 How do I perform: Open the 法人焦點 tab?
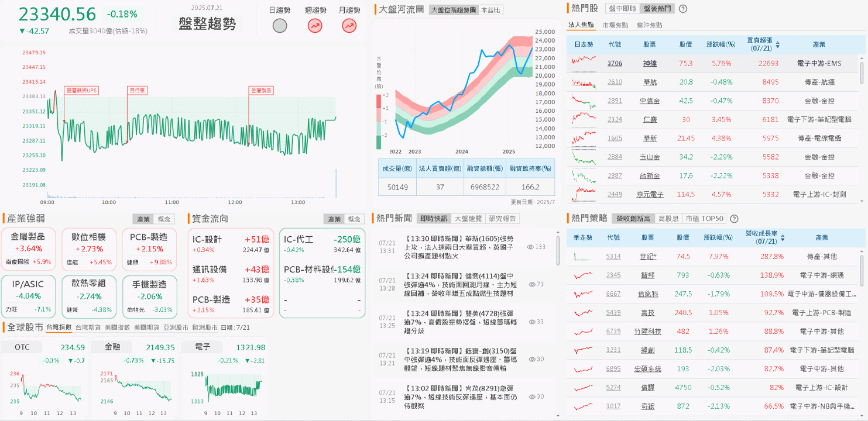click(x=581, y=25)
